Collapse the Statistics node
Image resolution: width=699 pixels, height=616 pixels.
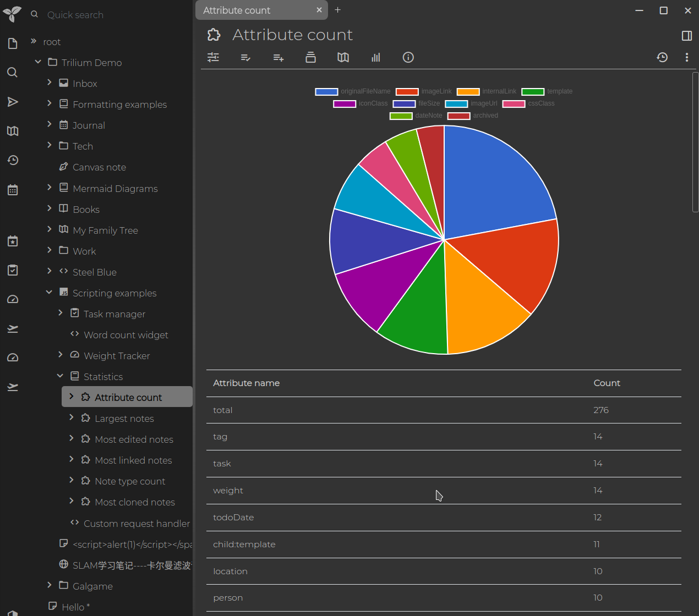pos(60,376)
